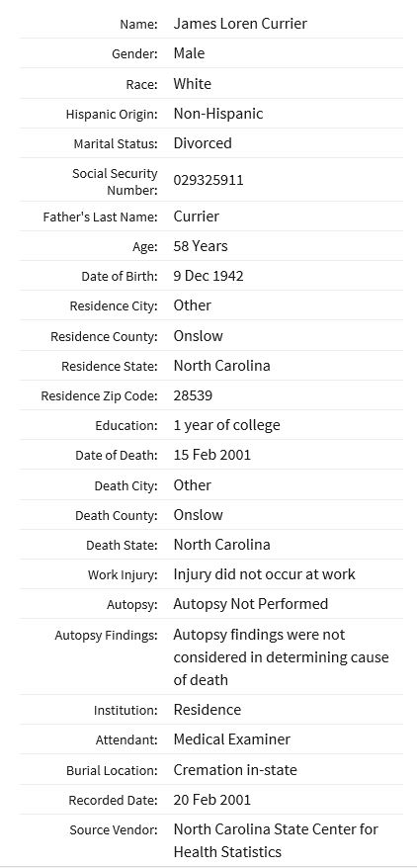Click the Work Injury field label
Viewport: 417px width, 868px height.
click(123, 575)
